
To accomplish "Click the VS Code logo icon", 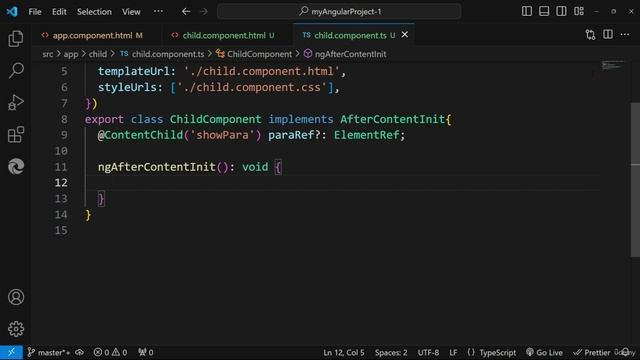I will (12, 11).
